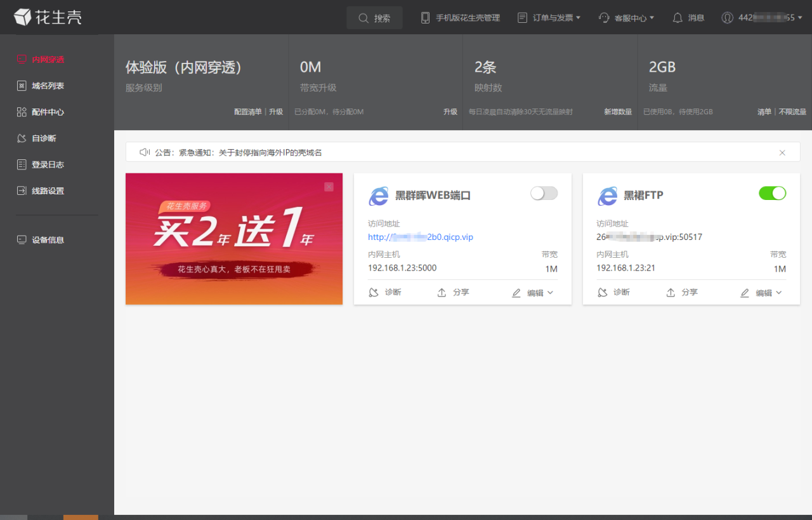Open the 消息 notification bell
The image size is (812, 520).
coord(688,17)
